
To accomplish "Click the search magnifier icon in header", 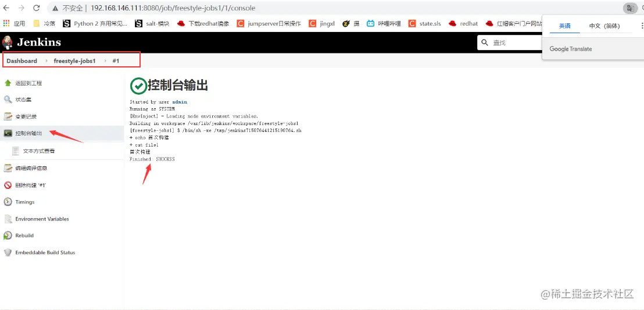I will [x=485, y=42].
